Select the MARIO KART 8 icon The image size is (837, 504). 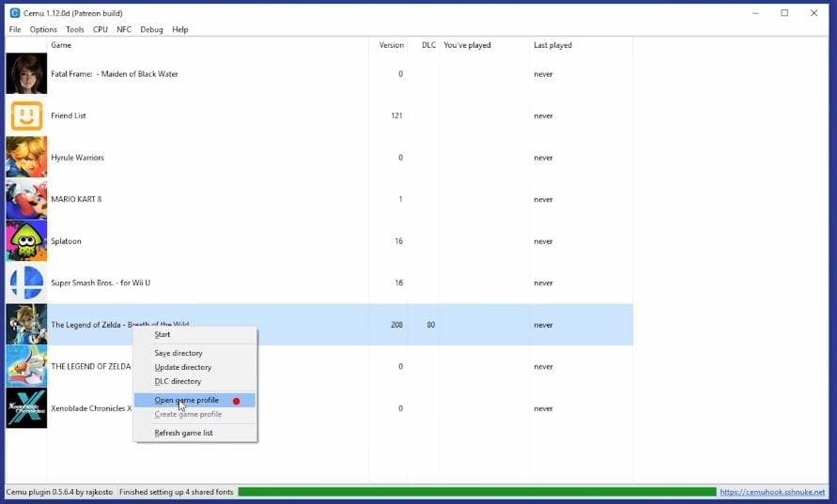point(26,200)
